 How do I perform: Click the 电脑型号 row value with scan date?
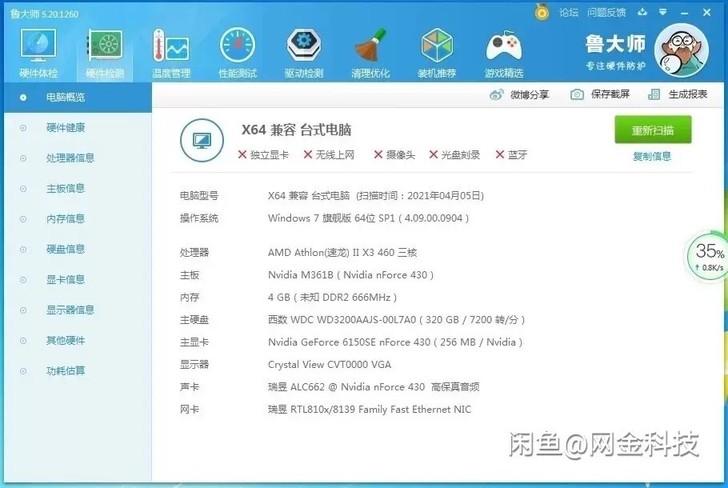(x=376, y=195)
